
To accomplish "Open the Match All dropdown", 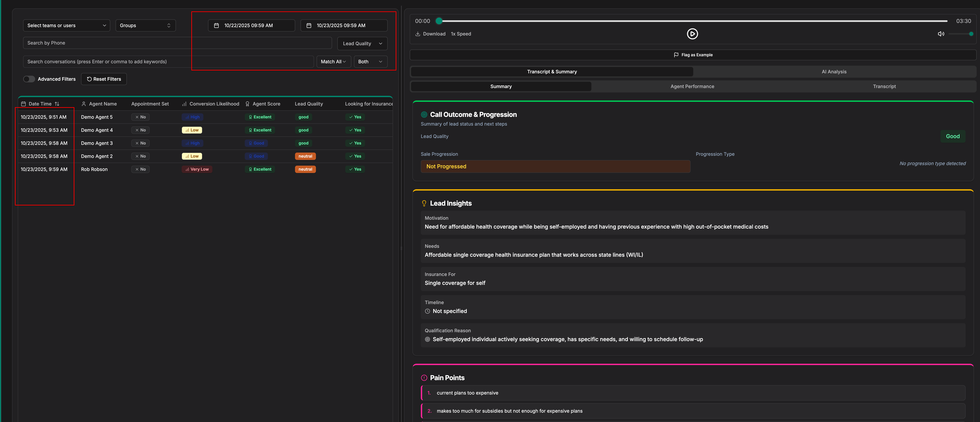I will coord(333,62).
